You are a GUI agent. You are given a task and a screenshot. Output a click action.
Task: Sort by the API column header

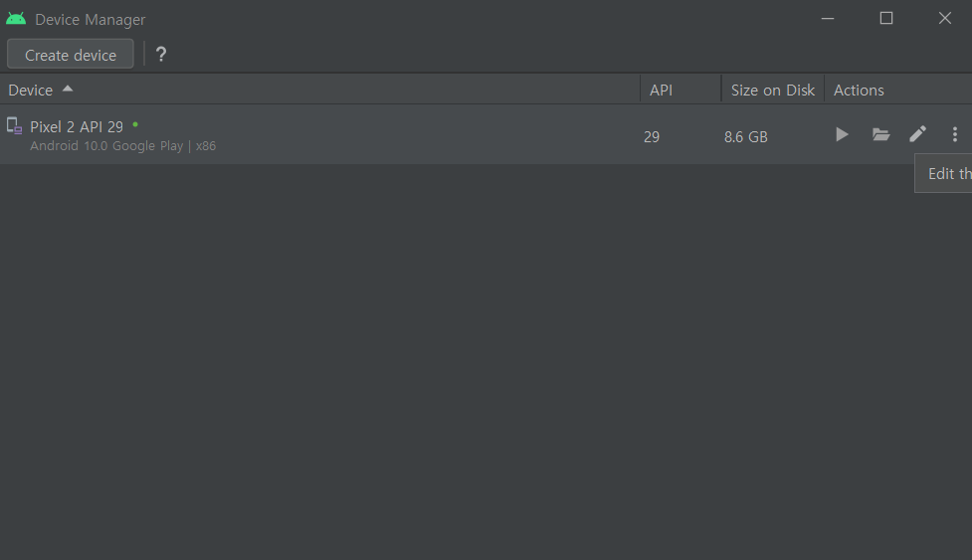[x=661, y=90]
